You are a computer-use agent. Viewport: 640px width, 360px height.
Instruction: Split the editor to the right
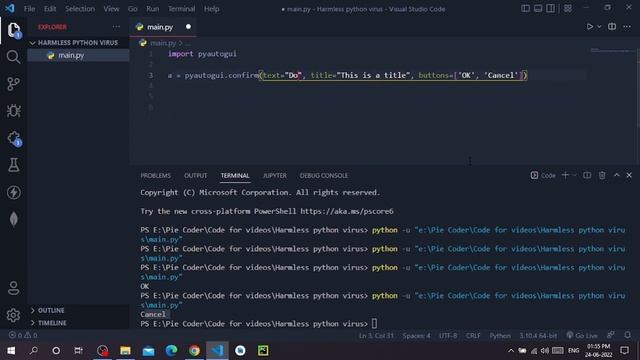pos(612,27)
